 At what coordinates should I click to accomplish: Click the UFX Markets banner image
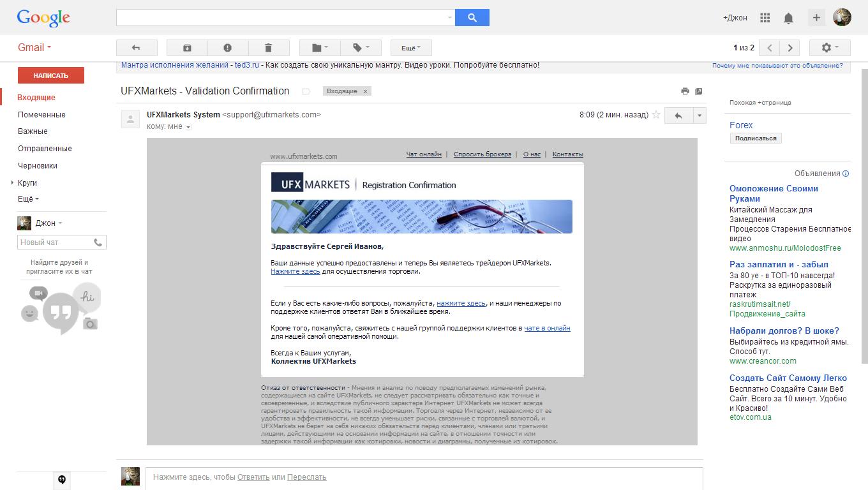click(422, 216)
